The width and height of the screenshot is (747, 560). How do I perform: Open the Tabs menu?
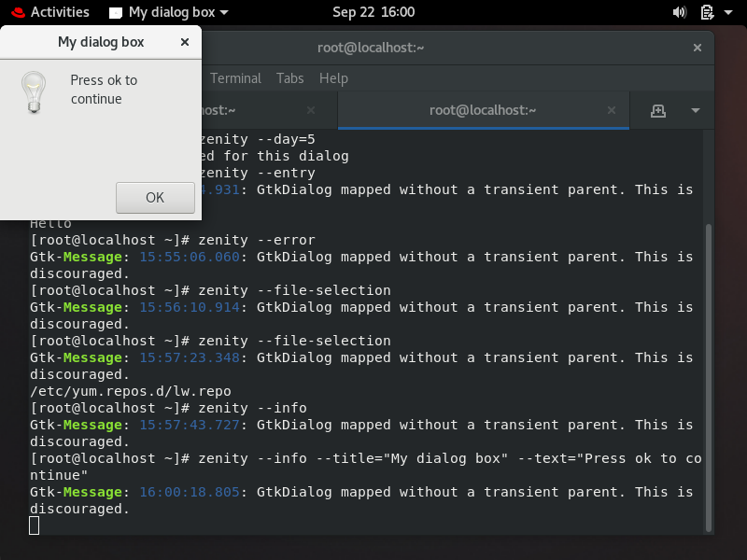(290, 77)
